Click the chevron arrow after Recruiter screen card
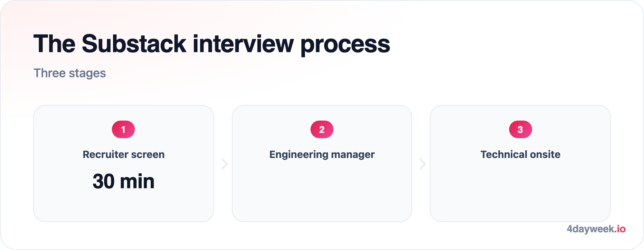 tap(225, 164)
